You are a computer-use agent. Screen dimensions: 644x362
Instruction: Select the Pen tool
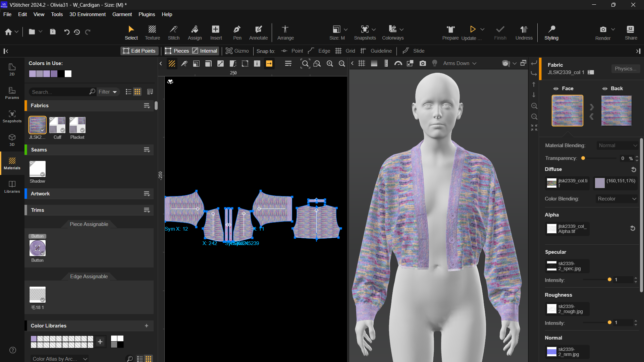point(237,33)
